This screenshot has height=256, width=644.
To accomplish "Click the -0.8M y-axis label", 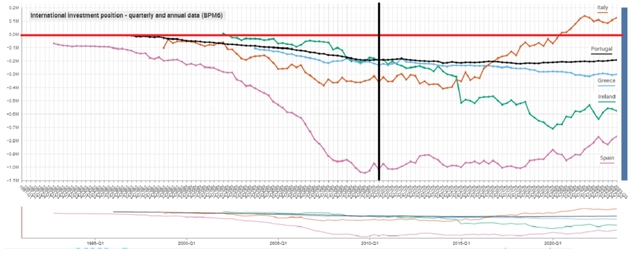I will click(x=13, y=141).
